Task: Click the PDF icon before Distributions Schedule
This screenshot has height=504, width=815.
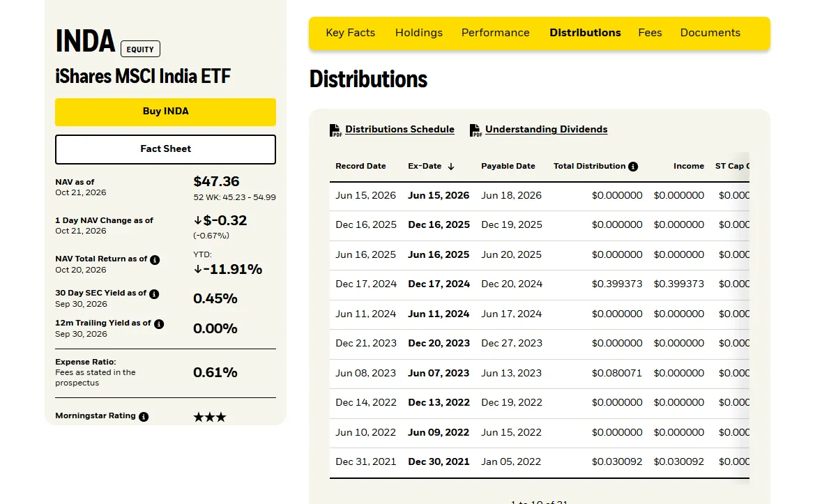Action: point(335,130)
